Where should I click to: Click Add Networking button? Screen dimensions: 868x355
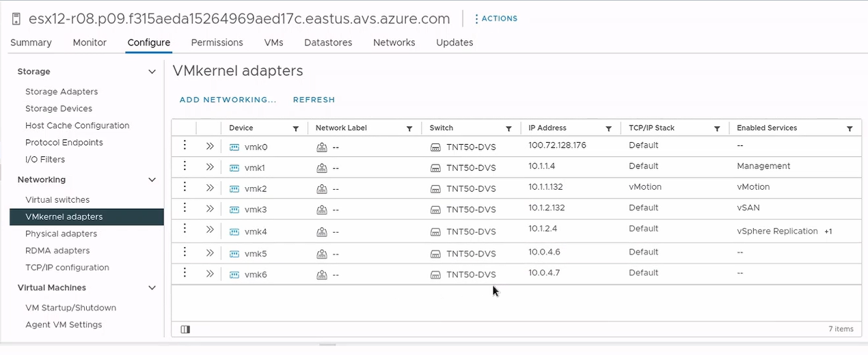click(228, 100)
